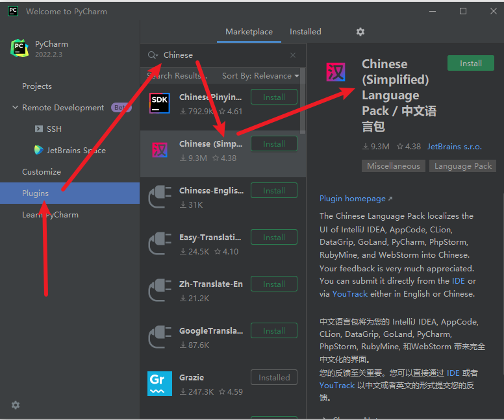Click the Installed button for Grazie
504x420 pixels.
pos(274,378)
